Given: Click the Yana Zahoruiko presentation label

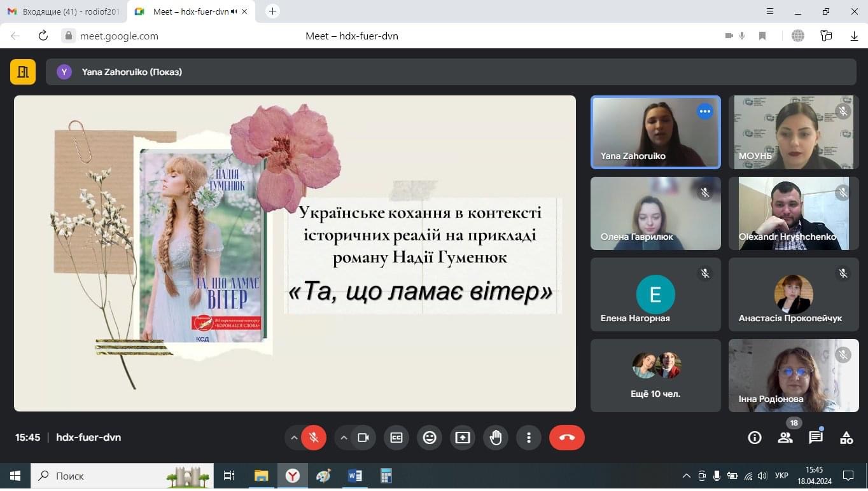Looking at the screenshot, I should (132, 72).
